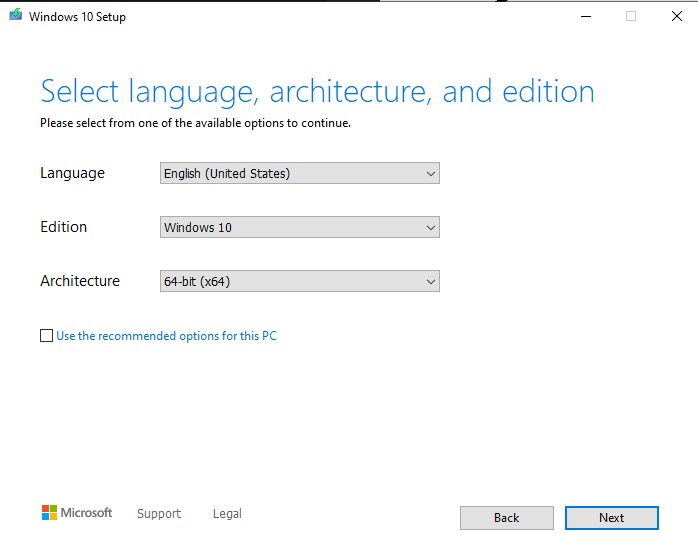This screenshot has width=698, height=551.
Task: Go back with the Back button
Action: tap(506, 518)
